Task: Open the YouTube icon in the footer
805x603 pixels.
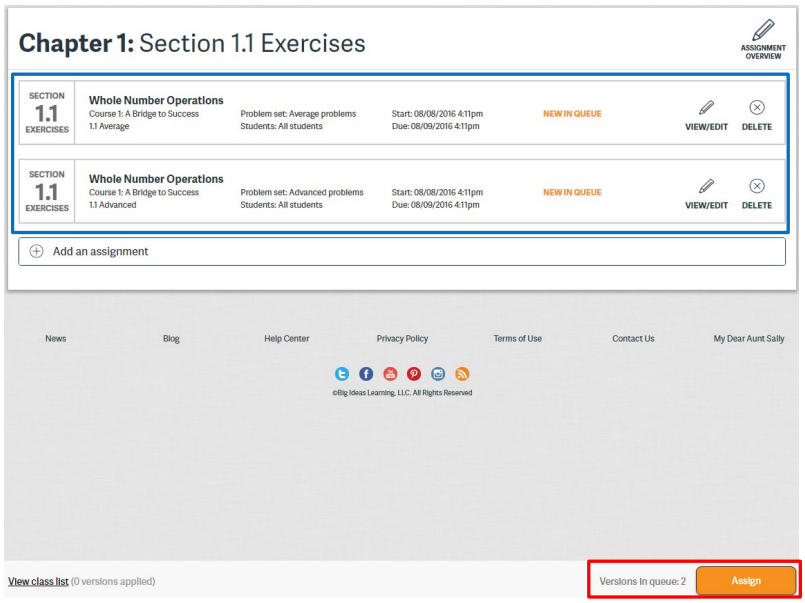Action: (390, 374)
